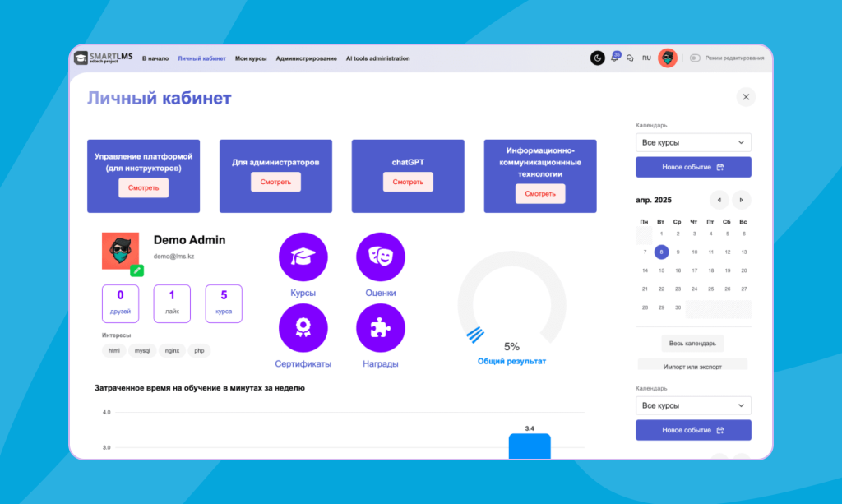Select the php interest tag

(199, 350)
